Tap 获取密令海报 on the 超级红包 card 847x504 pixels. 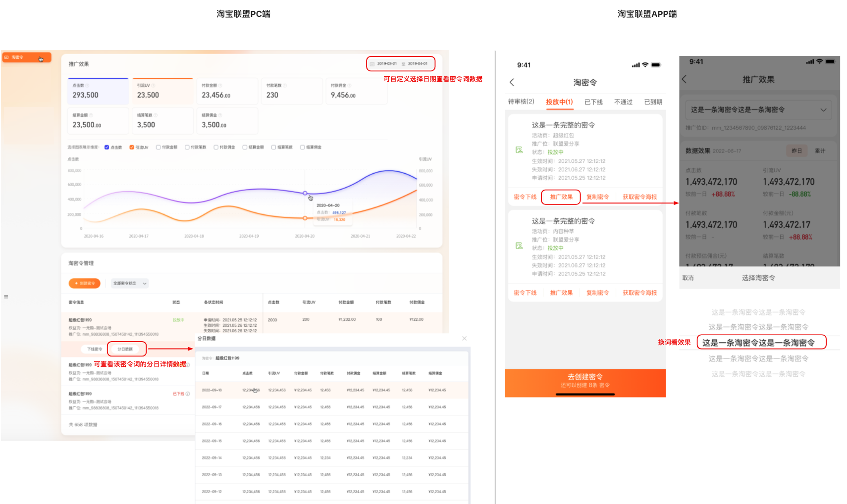(639, 197)
